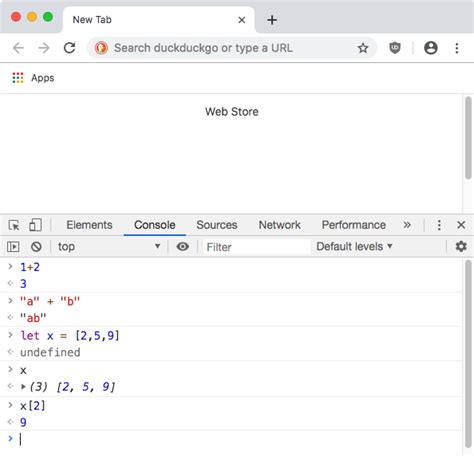
Task: Open the uBlock shield extension icon
Action: point(395,48)
